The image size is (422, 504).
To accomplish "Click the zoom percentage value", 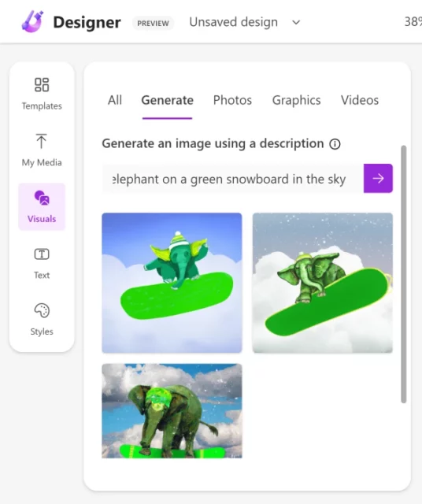I will click(413, 22).
